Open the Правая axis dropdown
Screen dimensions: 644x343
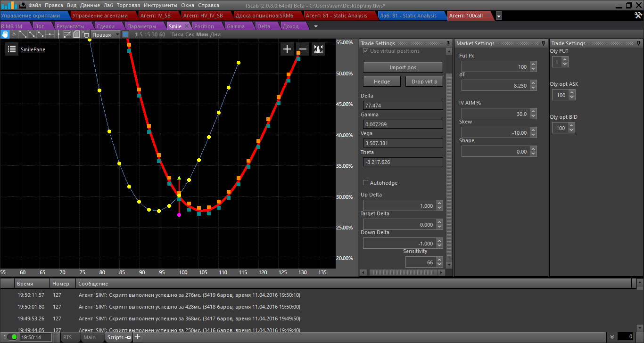[106, 34]
